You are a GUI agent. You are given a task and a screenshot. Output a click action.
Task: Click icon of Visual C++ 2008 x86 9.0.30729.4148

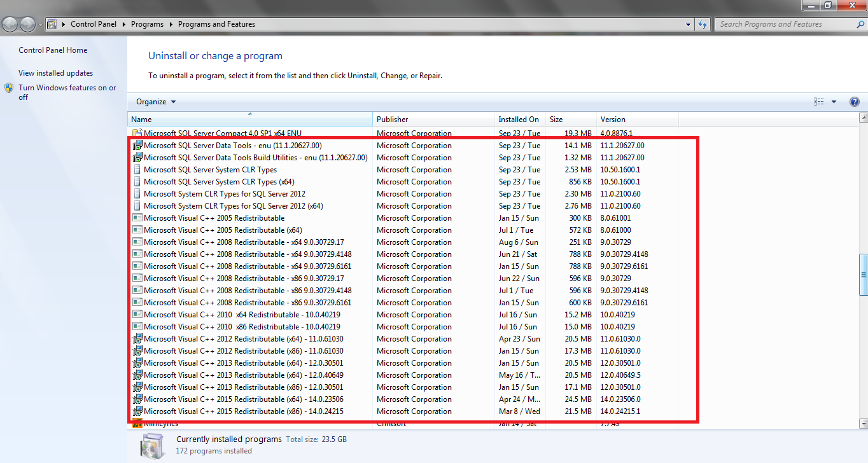137,291
